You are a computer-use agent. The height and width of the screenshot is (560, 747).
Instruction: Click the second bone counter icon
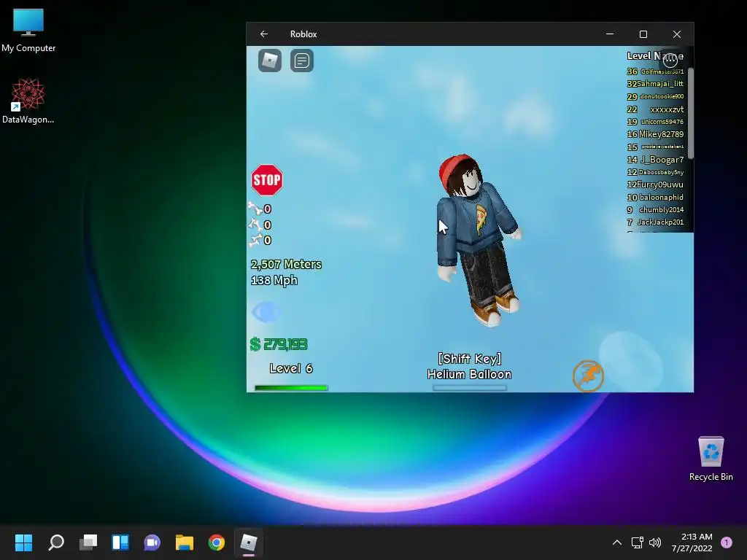click(255, 224)
